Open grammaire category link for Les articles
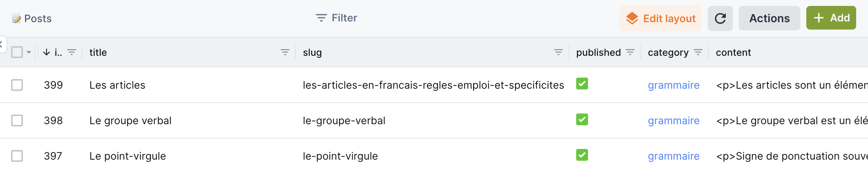 [673, 85]
